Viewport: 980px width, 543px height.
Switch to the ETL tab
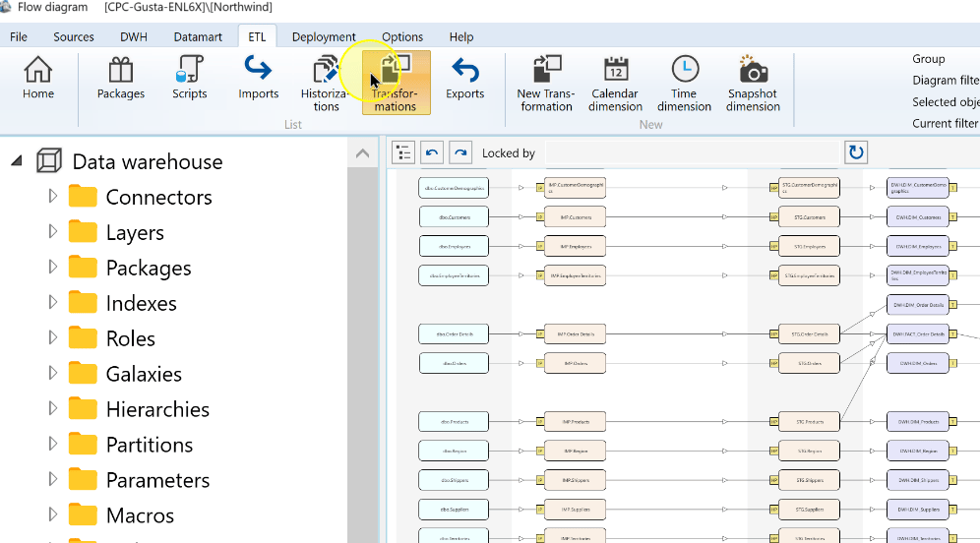click(x=257, y=36)
